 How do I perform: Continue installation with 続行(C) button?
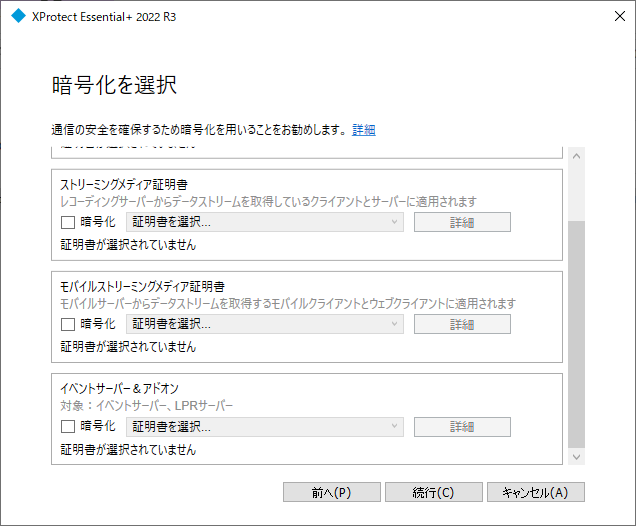click(x=434, y=492)
